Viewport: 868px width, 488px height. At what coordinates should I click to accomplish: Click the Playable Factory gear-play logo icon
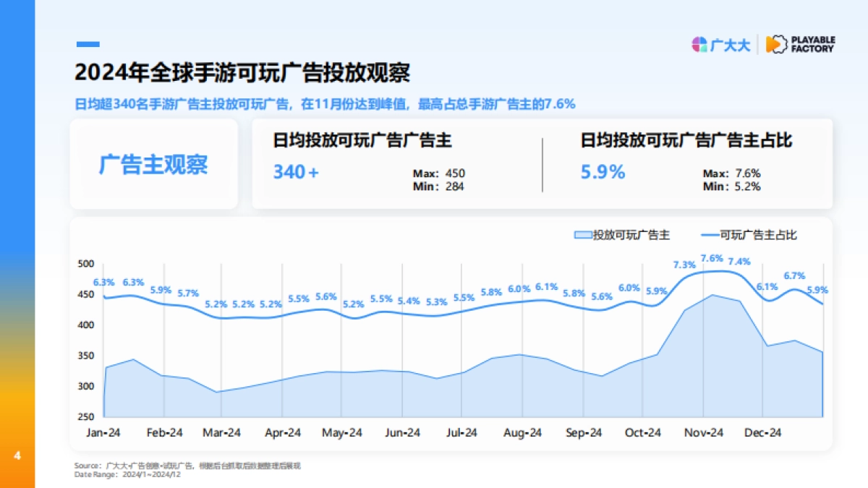775,44
